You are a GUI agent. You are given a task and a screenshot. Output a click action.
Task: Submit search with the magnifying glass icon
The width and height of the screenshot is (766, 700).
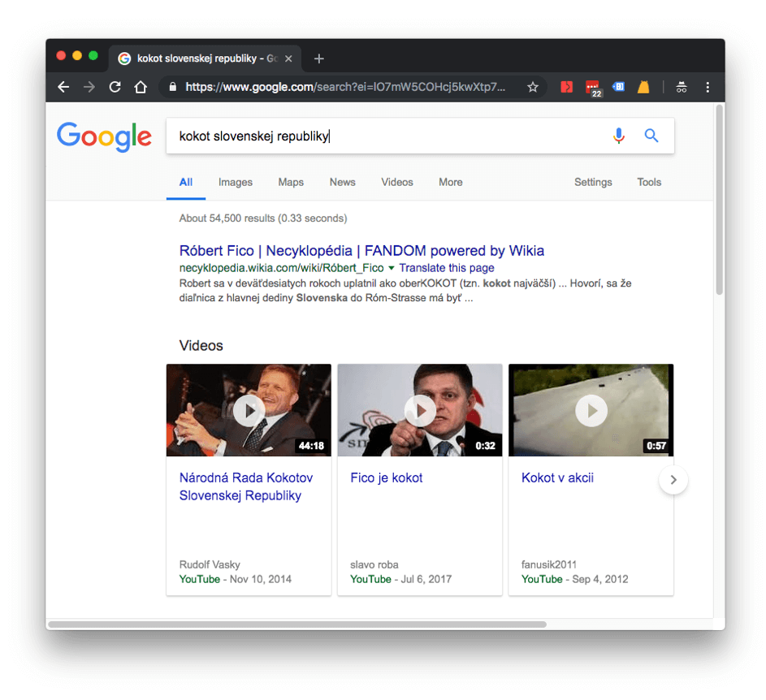point(651,136)
